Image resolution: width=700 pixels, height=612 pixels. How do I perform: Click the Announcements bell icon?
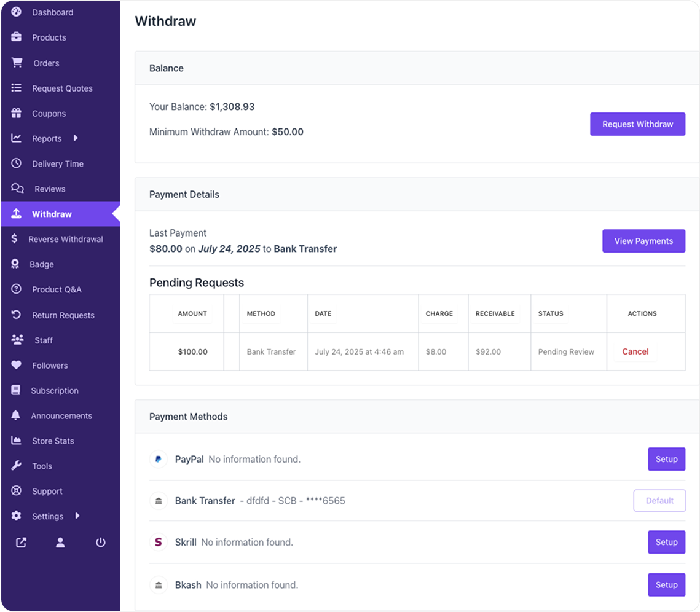pos(17,415)
